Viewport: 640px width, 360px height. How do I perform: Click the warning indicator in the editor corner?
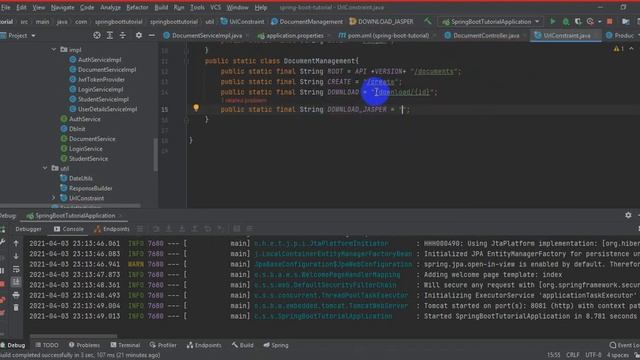(618, 49)
